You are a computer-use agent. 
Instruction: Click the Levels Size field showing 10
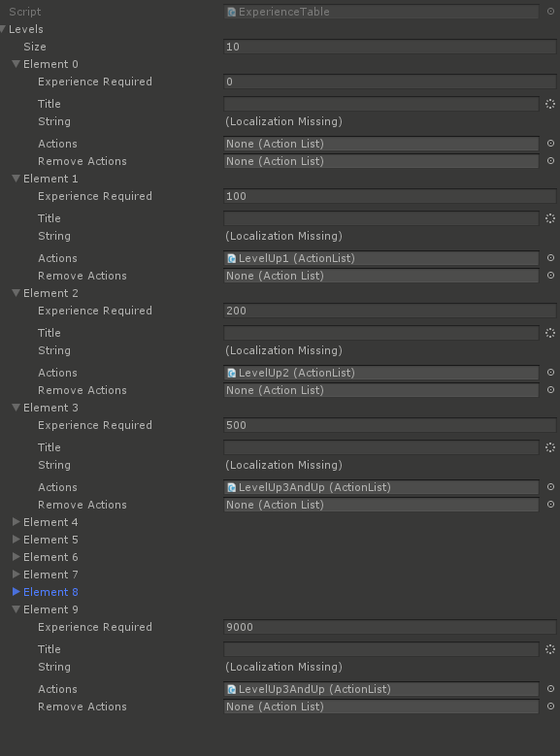tap(390, 47)
